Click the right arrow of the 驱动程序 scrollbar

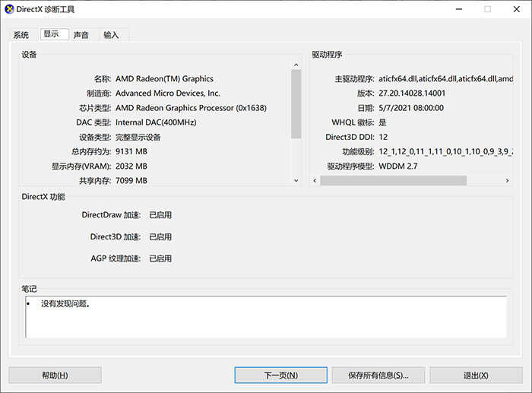508,181
